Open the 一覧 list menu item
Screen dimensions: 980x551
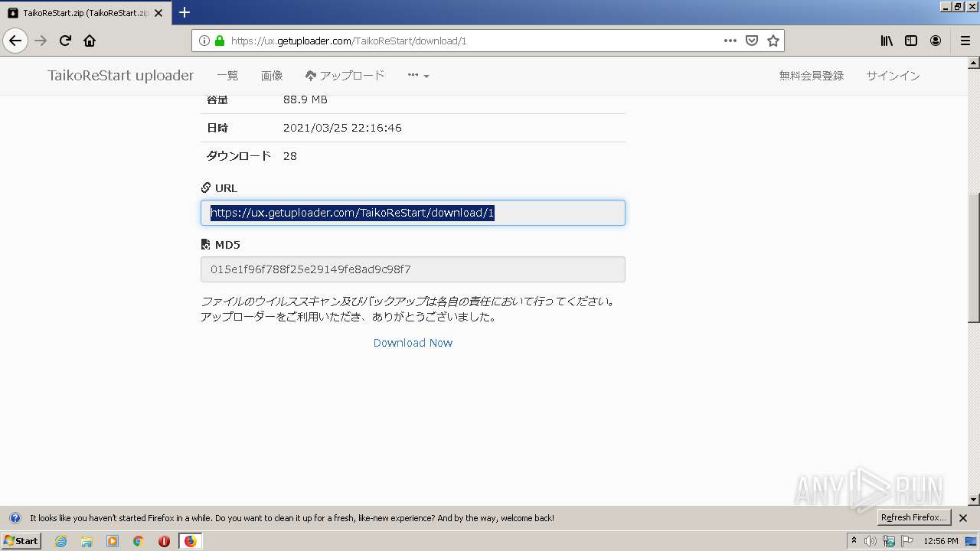[227, 76]
